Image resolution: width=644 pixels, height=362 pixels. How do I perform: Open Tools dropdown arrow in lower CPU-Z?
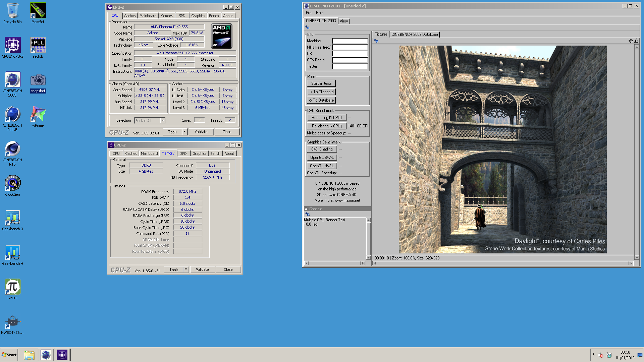point(186,269)
